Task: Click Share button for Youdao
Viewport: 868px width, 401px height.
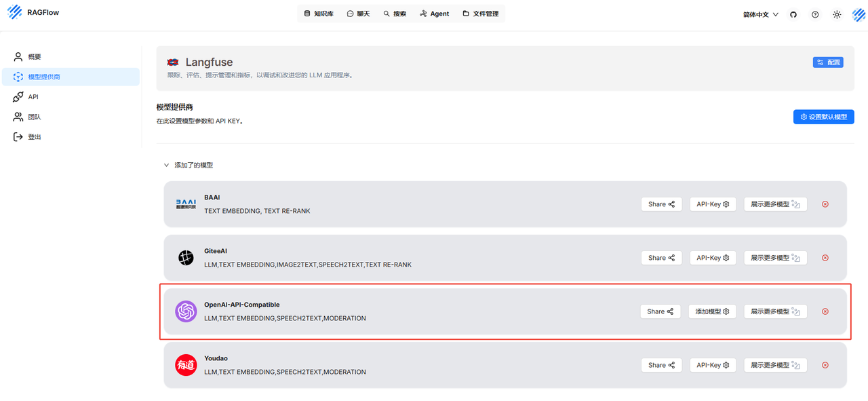Action: [x=661, y=365]
